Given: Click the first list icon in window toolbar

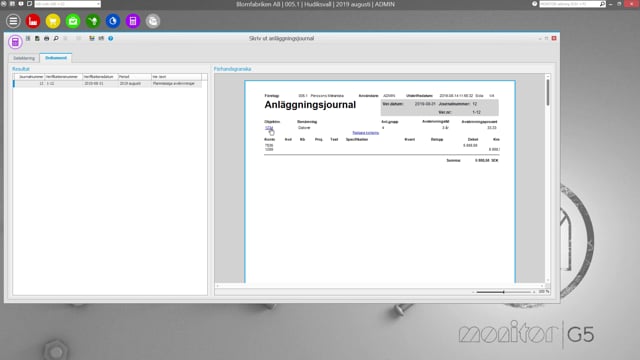Looking at the screenshot, I should [28, 38].
